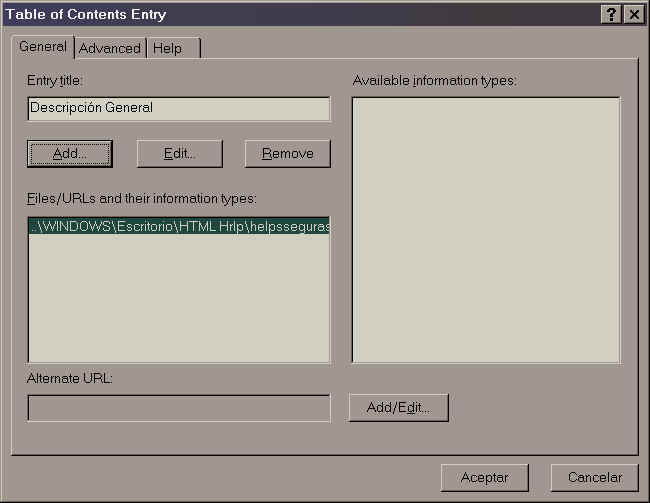Click the Entry title text field
Image resolution: width=650 pixels, height=503 pixels.
(179, 108)
